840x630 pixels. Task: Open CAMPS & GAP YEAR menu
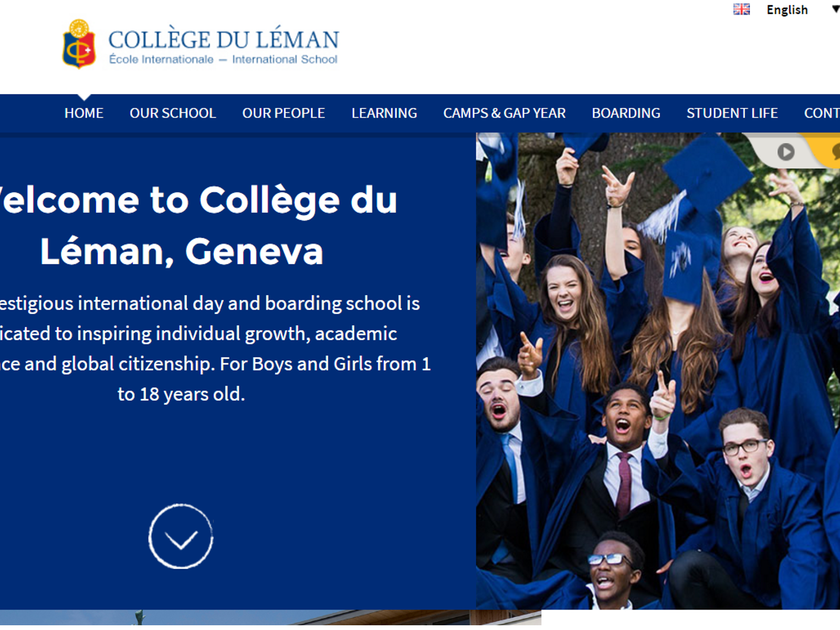tap(505, 113)
